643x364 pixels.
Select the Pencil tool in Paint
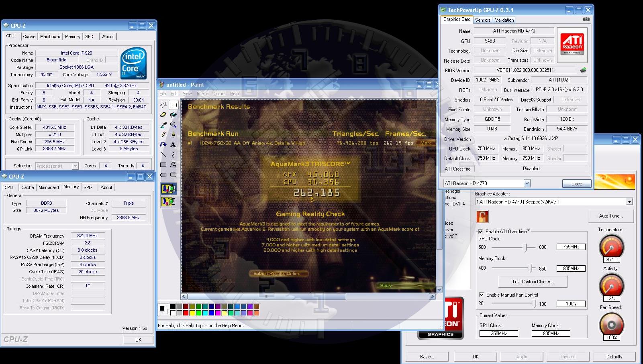(x=163, y=135)
